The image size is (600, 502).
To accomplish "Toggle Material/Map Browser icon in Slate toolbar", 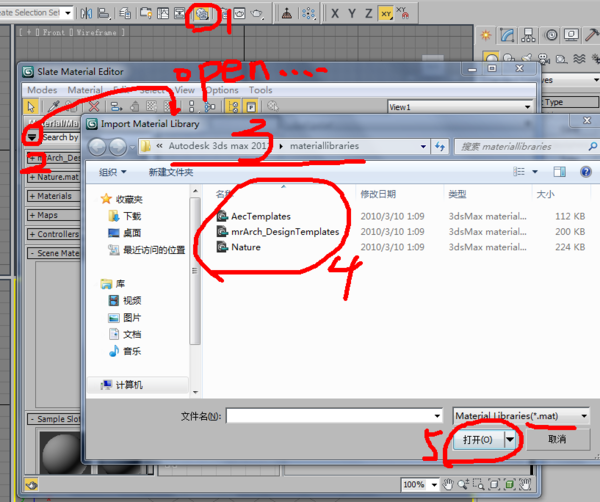I will [233, 107].
